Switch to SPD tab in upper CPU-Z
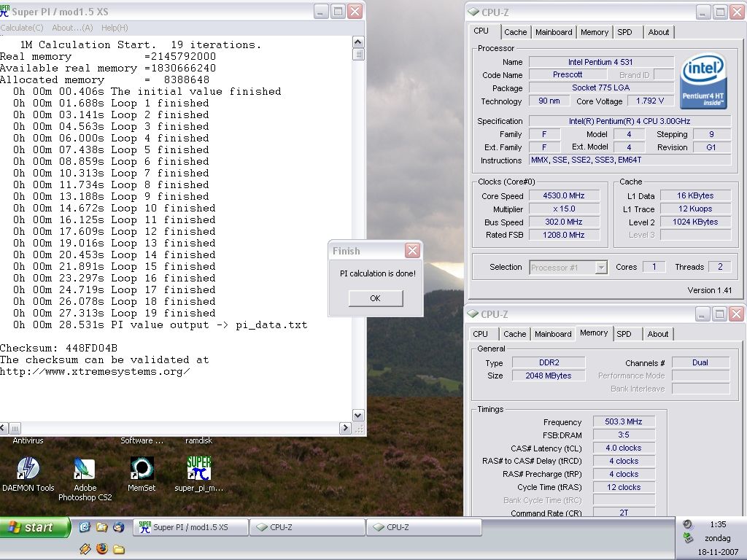747x560 pixels. [x=624, y=32]
